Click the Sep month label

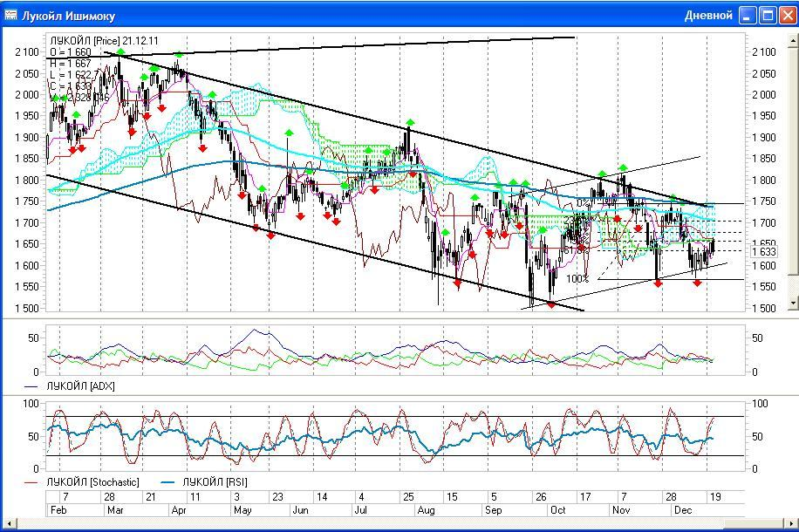(493, 510)
